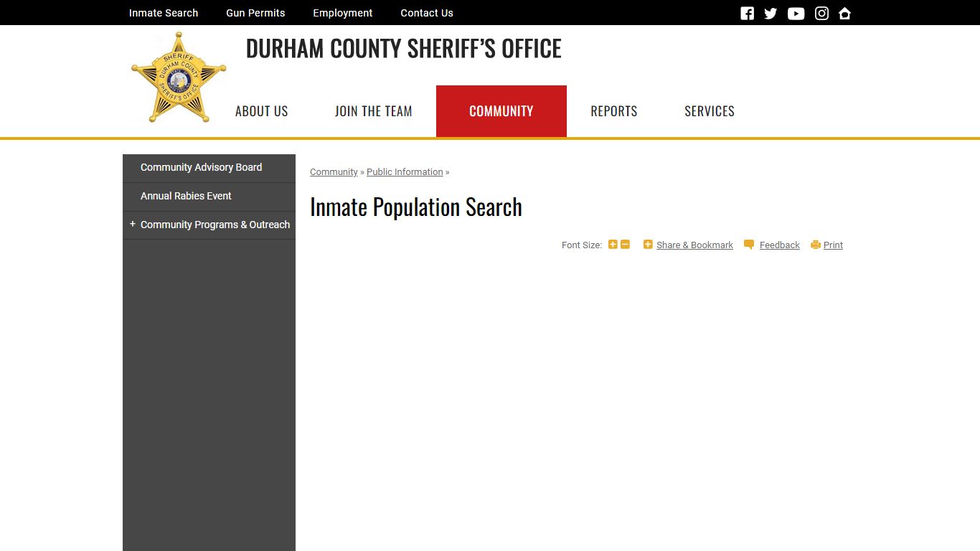Select the Community tab
980x551 pixels.
point(501,111)
